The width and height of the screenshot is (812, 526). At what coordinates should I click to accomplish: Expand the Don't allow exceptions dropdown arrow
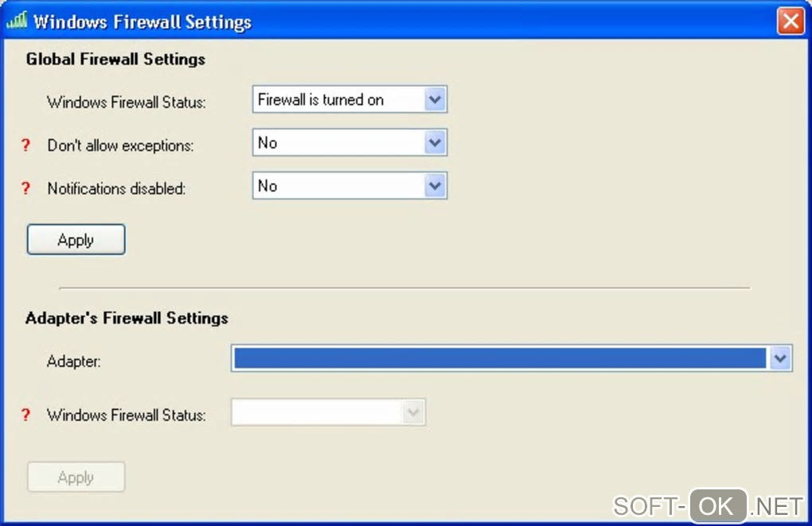click(434, 143)
